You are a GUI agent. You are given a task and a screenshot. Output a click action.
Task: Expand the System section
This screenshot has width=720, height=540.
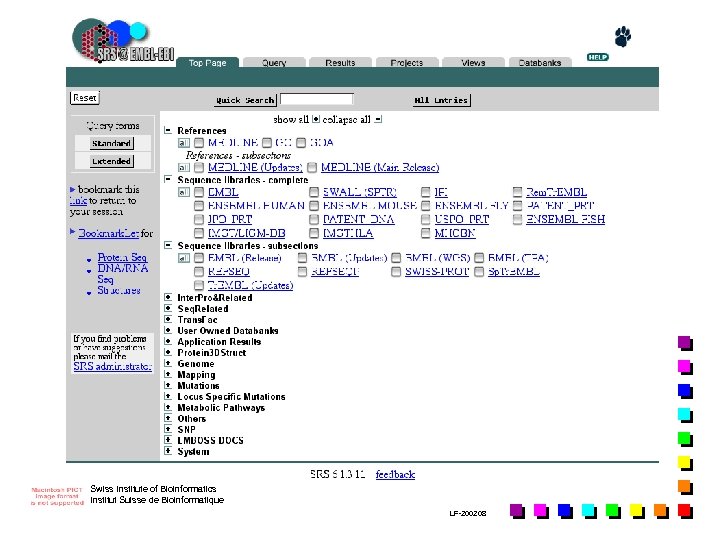point(168,451)
